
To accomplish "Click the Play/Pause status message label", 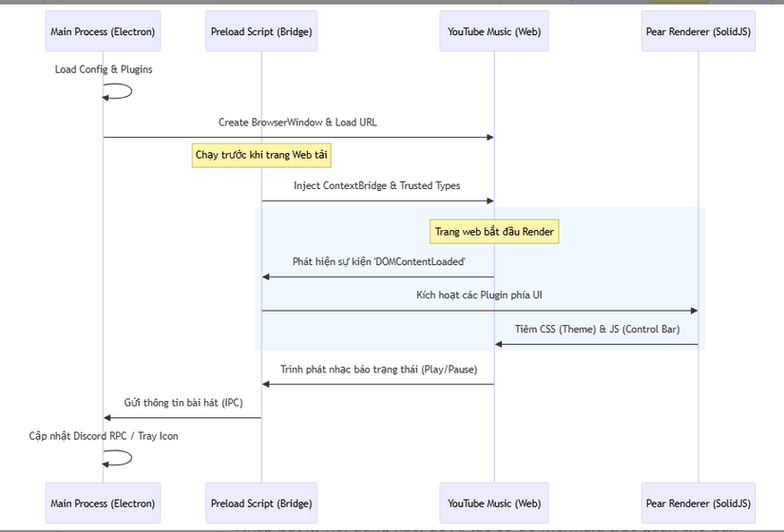I will click(x=378, y=370).
